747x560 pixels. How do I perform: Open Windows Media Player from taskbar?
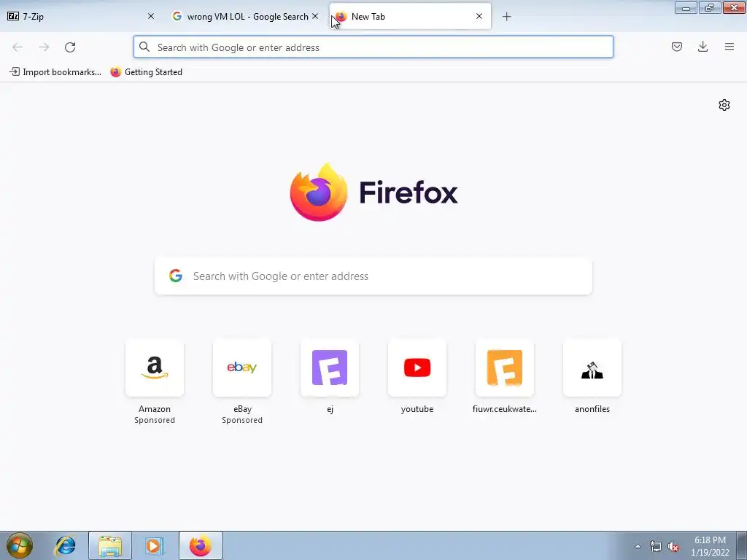pos(154,545)
